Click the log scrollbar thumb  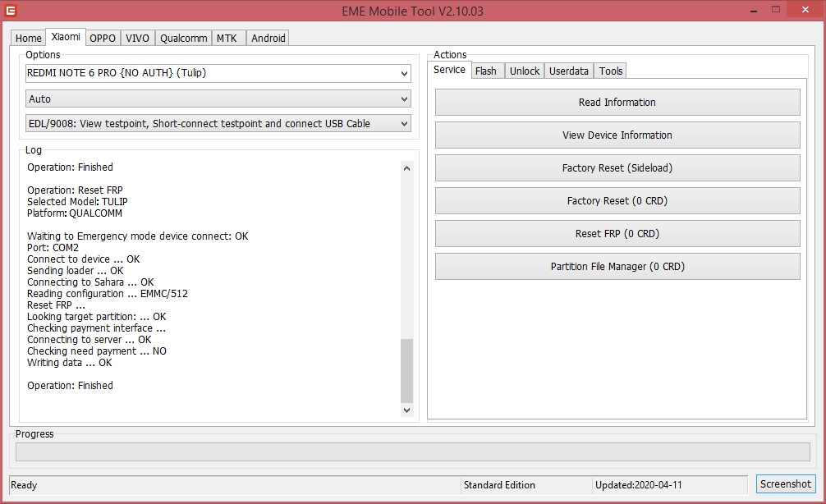click(406, 371)
